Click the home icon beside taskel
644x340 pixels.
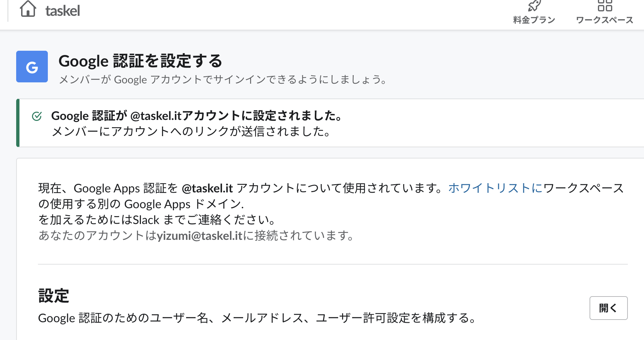pyautogui.click(x=28, y=9)
